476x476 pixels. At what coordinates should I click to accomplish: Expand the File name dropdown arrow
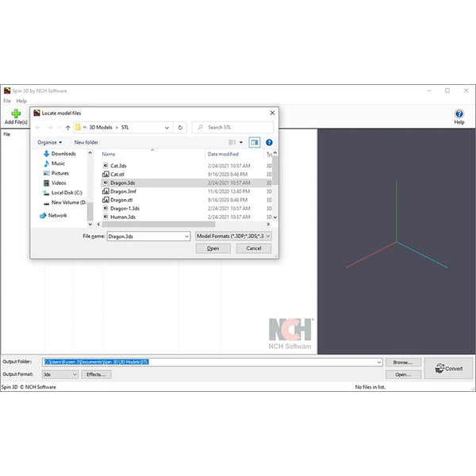point(186,236)
